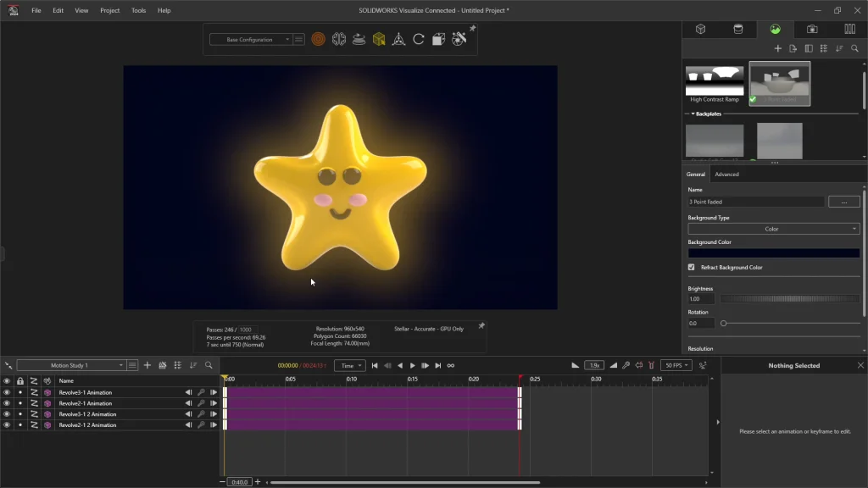Switch to the Advanced tab
This screenshot has height=488, width=868.
coord(726,175)
